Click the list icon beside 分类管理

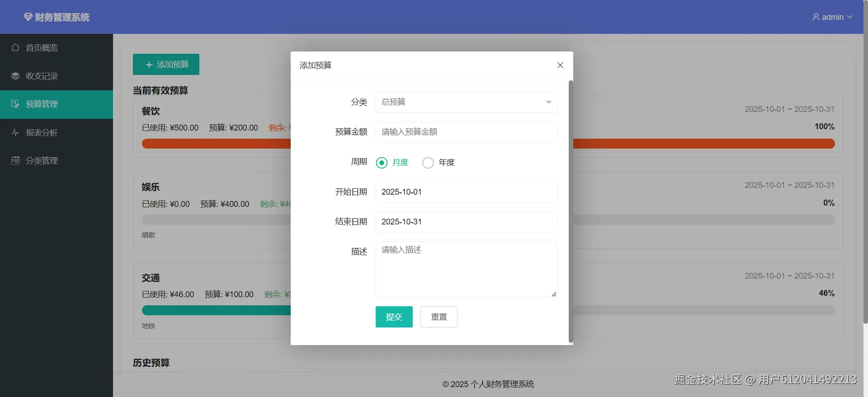tap(15, 160)
